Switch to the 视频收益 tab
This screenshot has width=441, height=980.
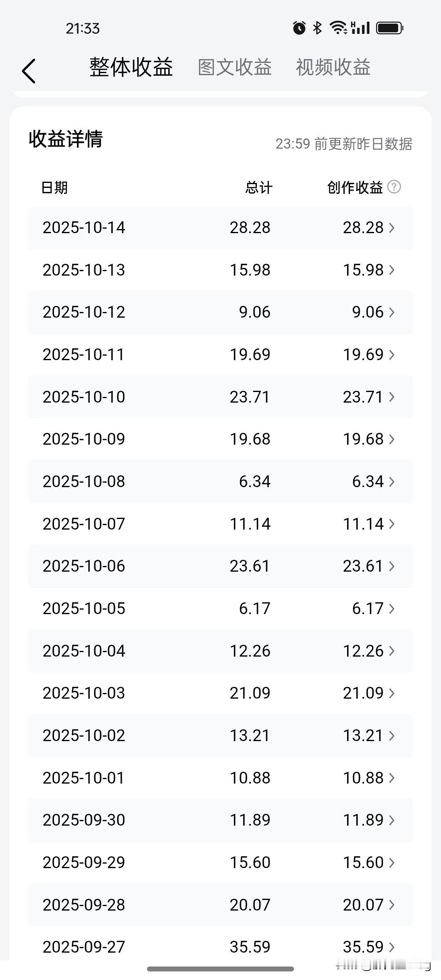point(333,67)
